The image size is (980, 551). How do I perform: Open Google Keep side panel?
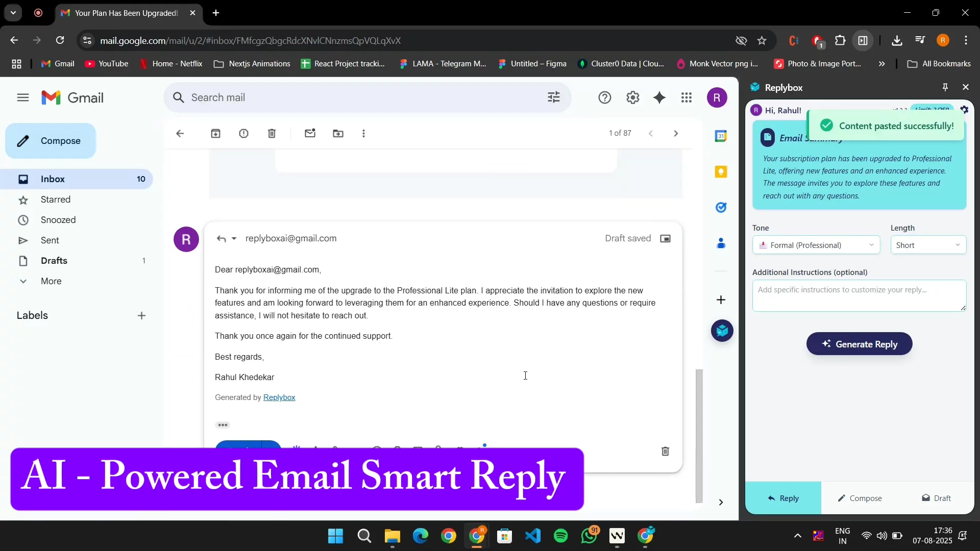(722, 171)
